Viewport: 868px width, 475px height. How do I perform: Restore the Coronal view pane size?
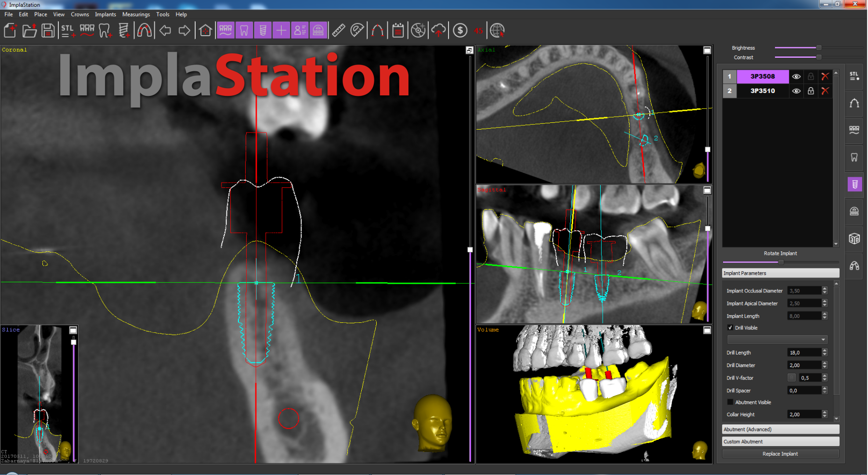coord(470,50)
